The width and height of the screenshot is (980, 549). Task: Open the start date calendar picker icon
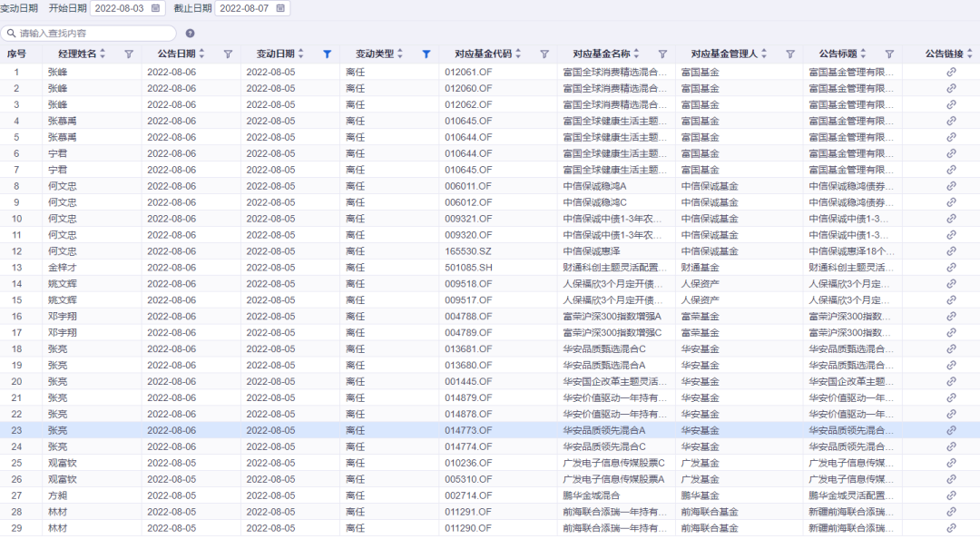click(156, 8)
